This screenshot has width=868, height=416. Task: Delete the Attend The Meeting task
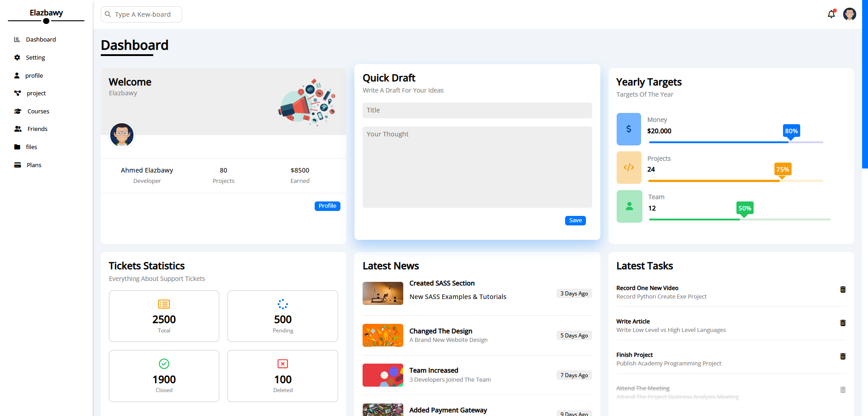[843, 390]
